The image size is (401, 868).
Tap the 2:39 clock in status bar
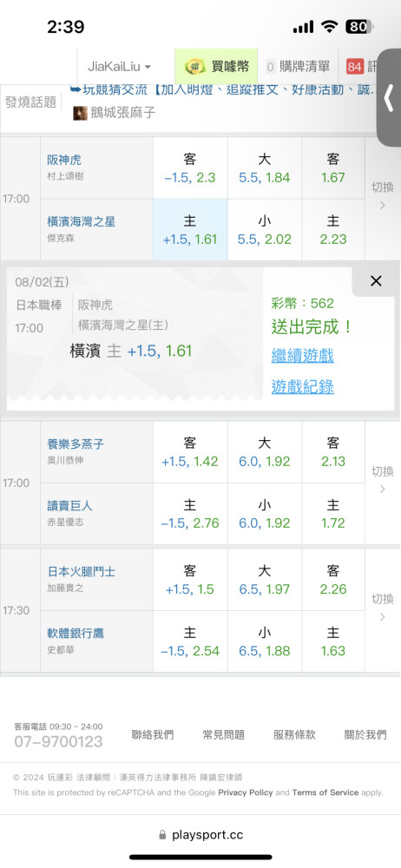pyautogui.click(x=65, y=27)
